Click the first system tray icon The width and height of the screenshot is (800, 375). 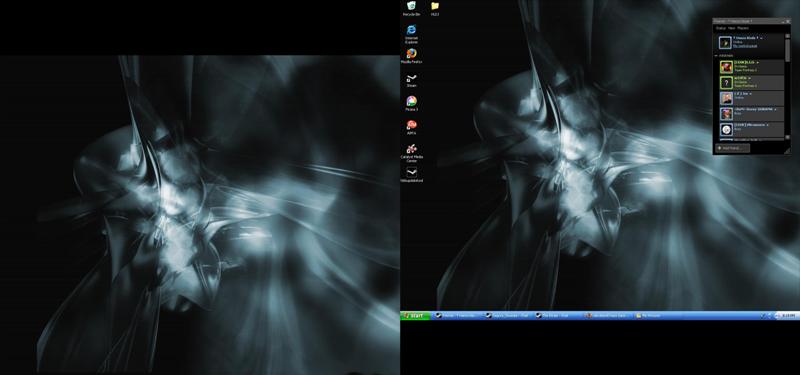tap(763, 316)
